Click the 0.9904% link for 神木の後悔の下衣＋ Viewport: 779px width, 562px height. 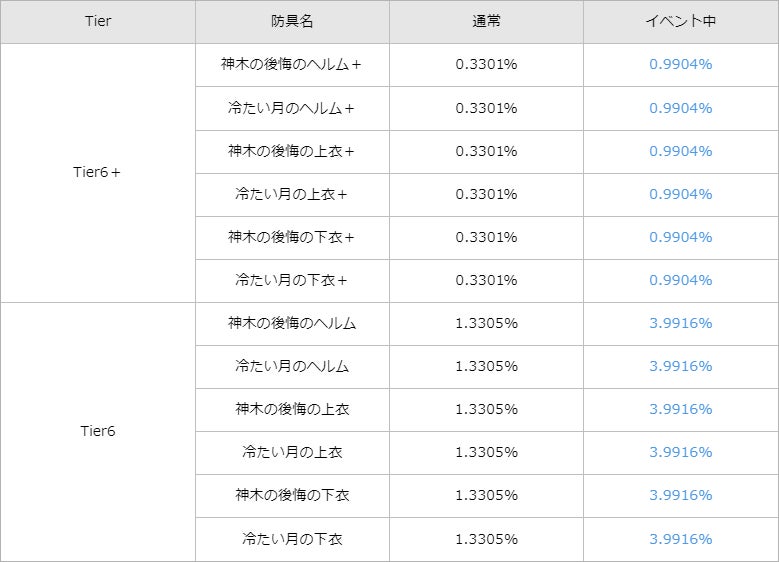point(680,237)
